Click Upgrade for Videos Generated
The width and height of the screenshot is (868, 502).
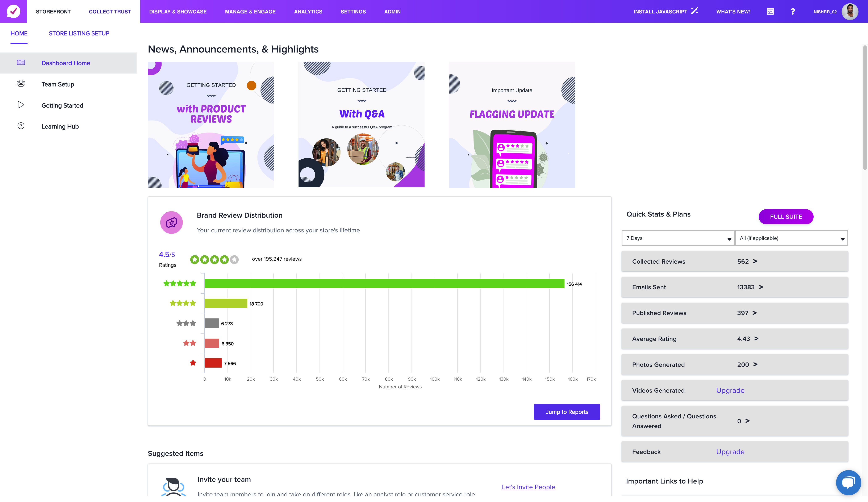pyautogui.click(x=730, y=390)
